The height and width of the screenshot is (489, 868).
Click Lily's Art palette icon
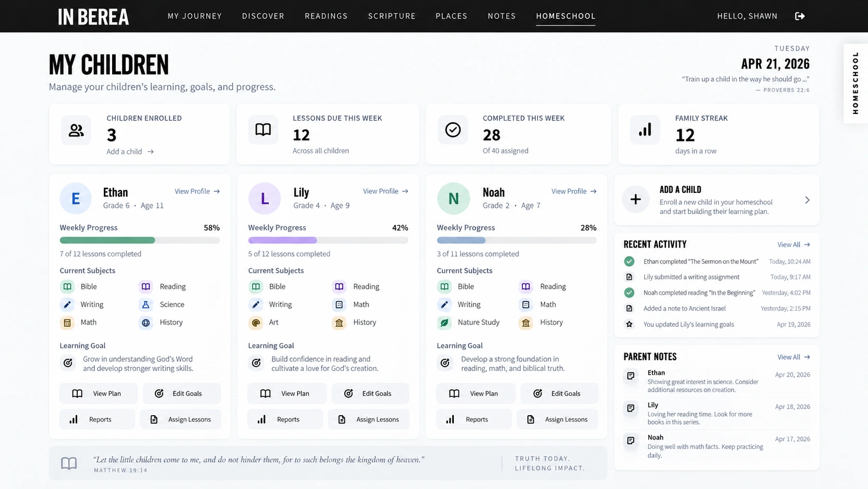pos(255,323)
